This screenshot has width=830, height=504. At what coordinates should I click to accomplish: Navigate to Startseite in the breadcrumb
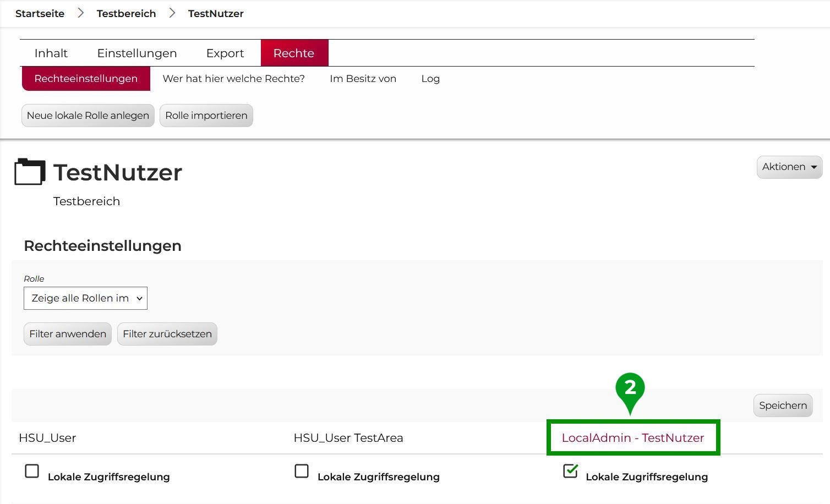(x=40, y=13)
